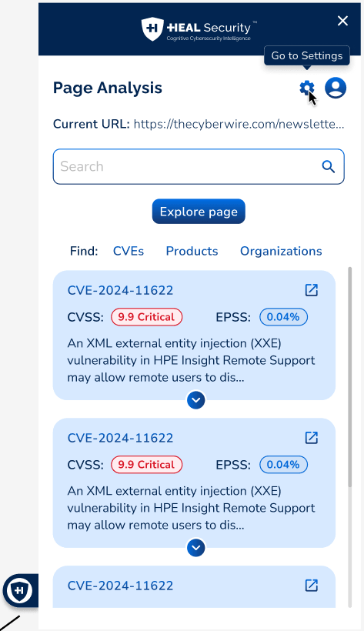Open second CVE-2024-11622 card external link icon
Screen dimensions: 364x631
click(x=311, y=437)
